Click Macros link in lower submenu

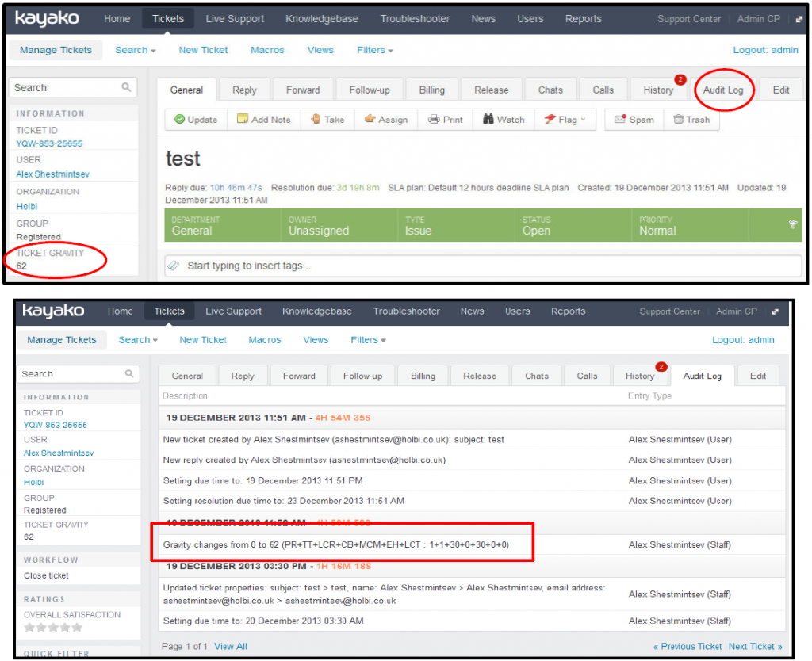[x=265, y=340]
